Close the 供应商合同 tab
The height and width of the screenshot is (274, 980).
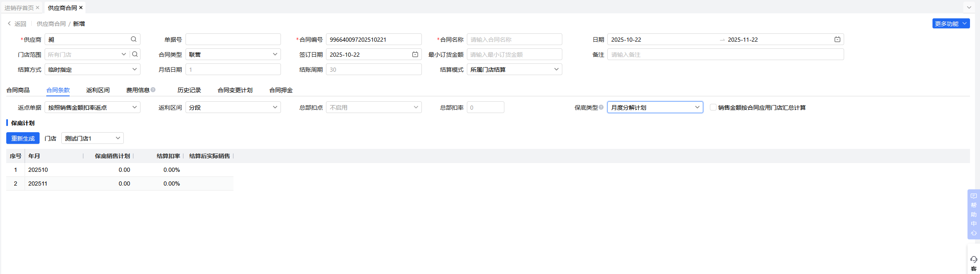81,8
